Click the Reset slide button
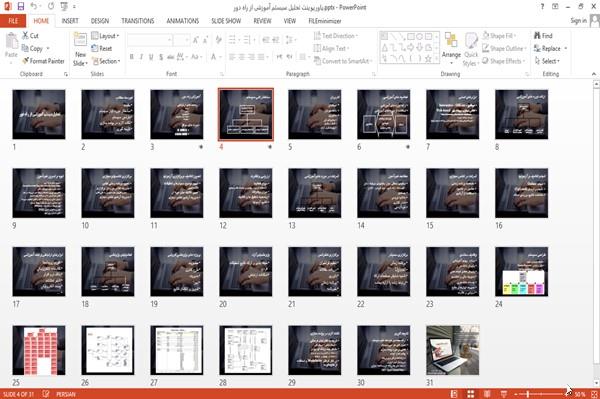 (x=102, y=49)
